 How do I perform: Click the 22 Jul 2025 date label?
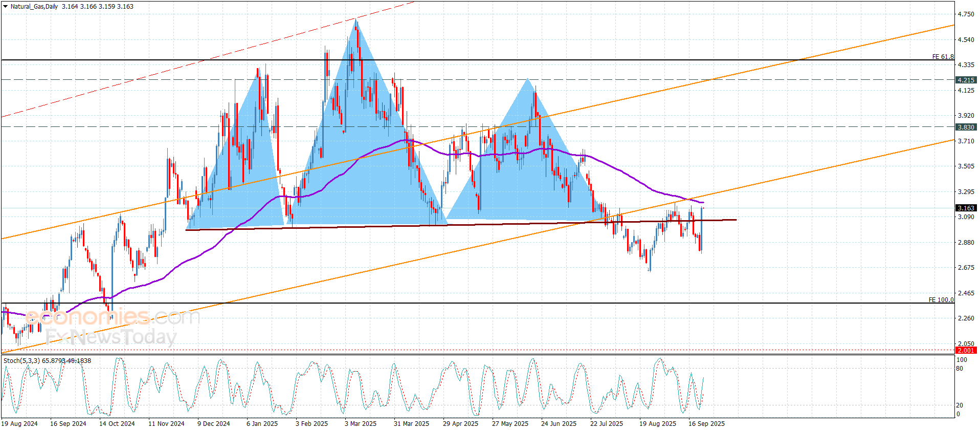pyautogui.click(x=607, y=423)
